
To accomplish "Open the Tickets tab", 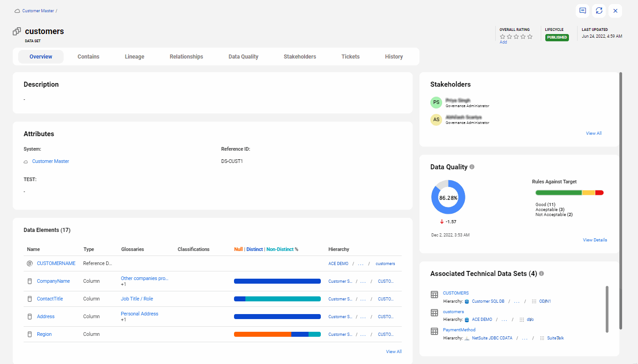I will pos(350,57).
